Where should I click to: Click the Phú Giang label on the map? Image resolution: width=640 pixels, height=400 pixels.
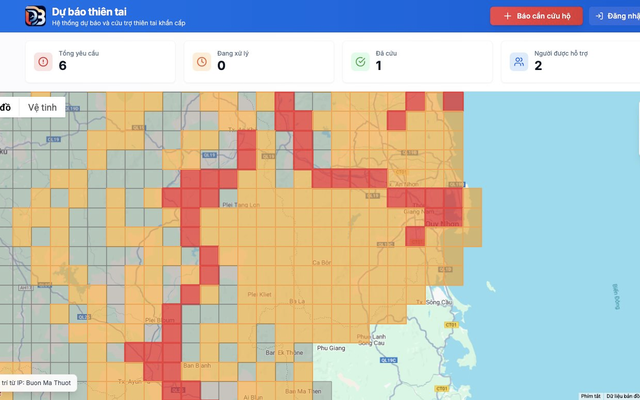point(330,348)
